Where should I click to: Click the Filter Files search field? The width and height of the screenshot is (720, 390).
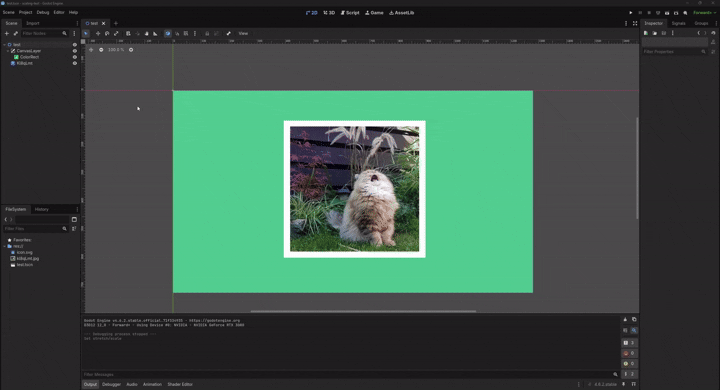click(35, 228)
